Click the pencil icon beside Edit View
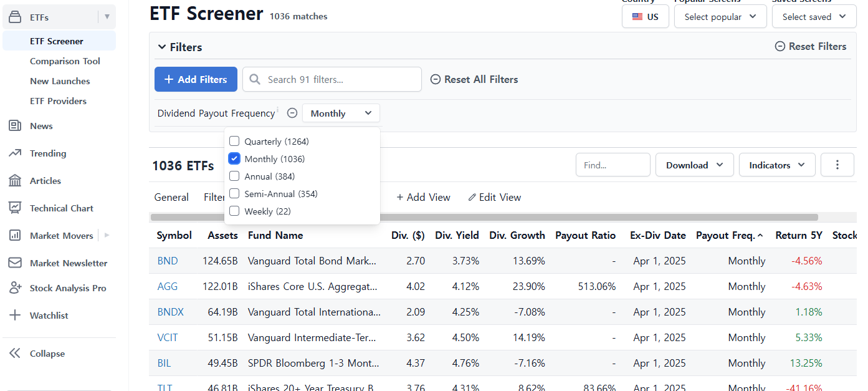This screenshot has width=868, height=391. [472, 197]
